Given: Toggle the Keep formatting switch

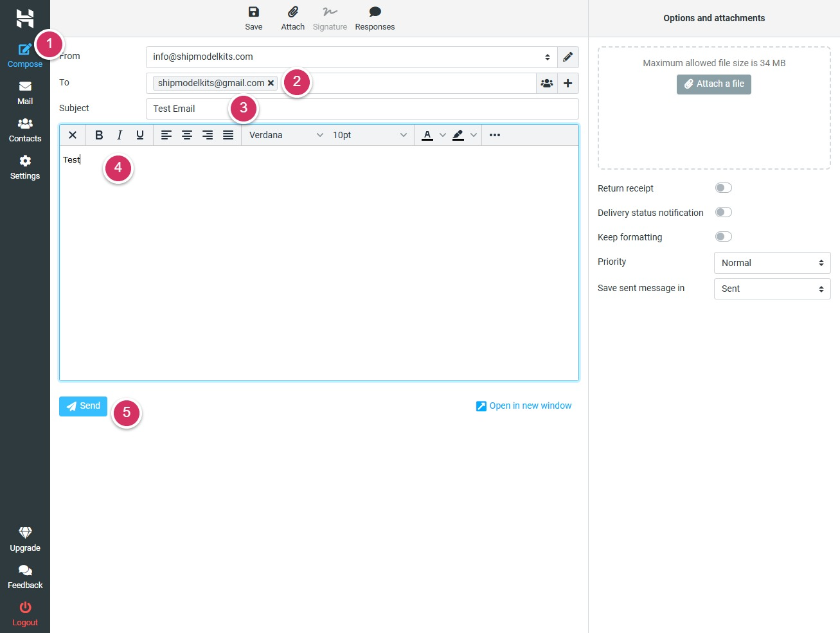Looking at the screenshot, I should [x=723, y=237].
